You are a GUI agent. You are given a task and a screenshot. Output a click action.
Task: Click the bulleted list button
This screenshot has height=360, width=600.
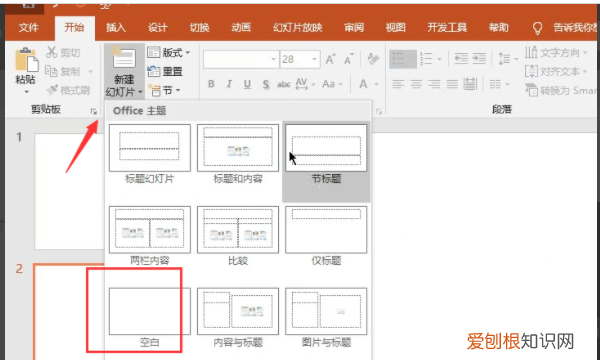403,59
